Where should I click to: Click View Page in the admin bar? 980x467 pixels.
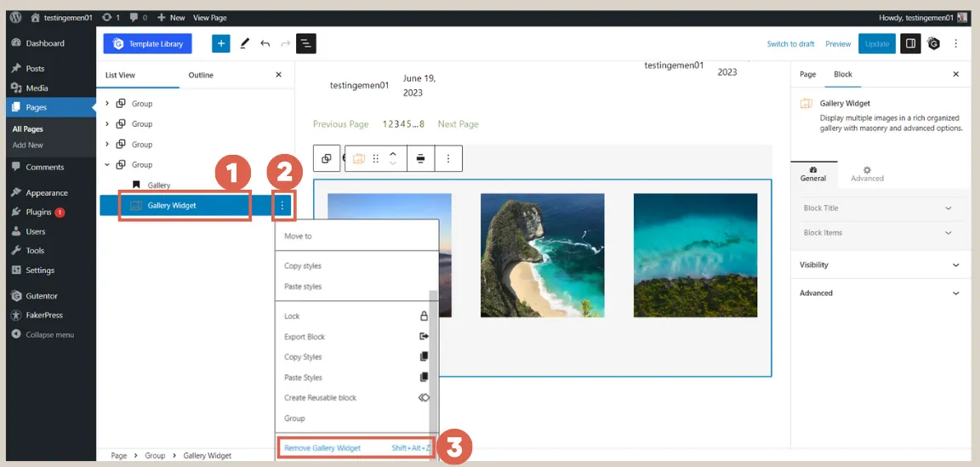click(x=210, y=18)
